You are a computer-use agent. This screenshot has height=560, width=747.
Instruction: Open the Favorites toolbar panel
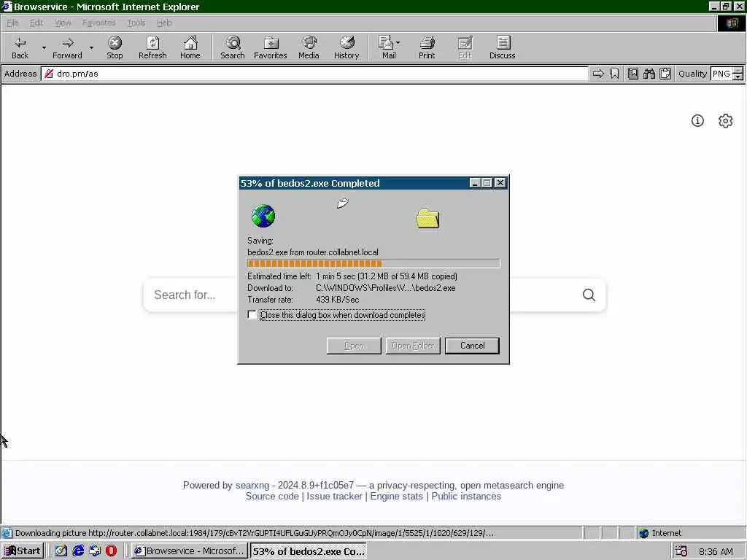pyautogui.click(x=270, y=47)
